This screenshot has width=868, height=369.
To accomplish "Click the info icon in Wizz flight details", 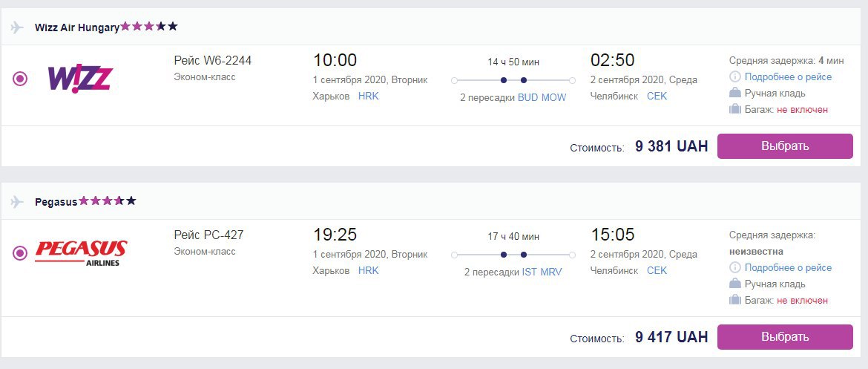I will click(x=735, y=77).
